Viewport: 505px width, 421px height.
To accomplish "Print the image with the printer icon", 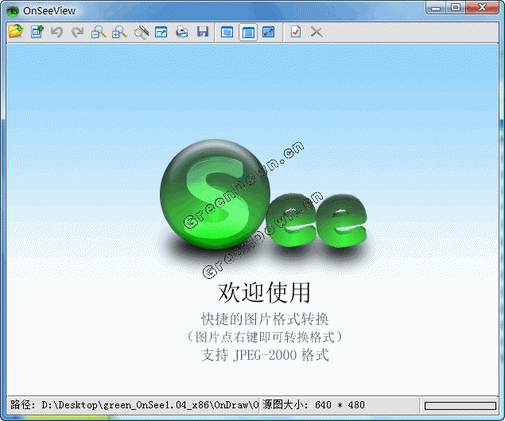I will pyautogui.click(x=182, y=32).
